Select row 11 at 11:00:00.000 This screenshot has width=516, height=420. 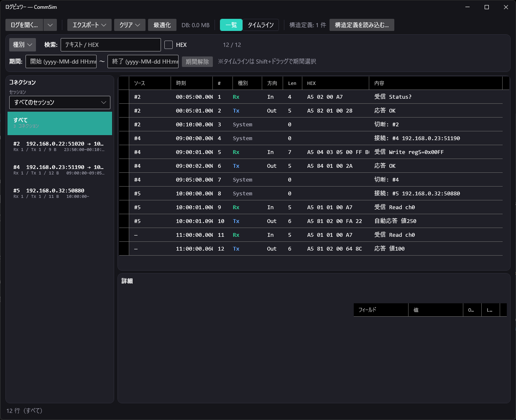pos(311,235)
